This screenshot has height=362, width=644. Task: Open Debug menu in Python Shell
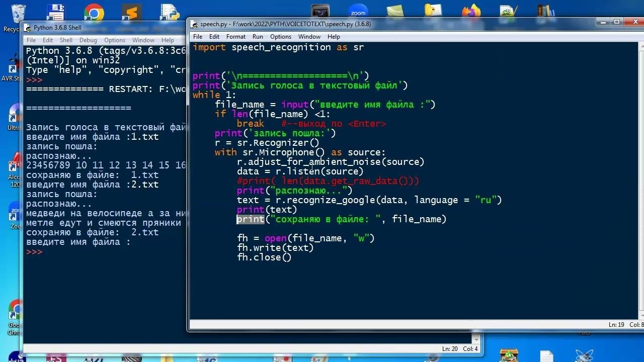click(x=88, y=40)
